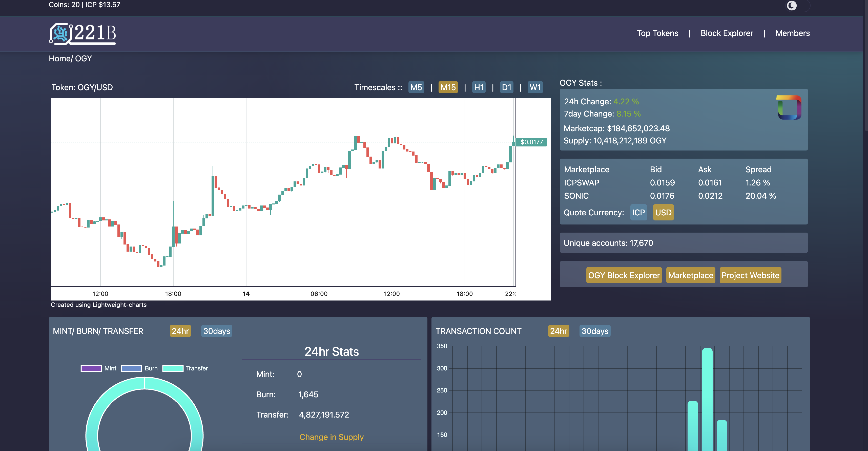Image resolution: width=868 pixels, height=451 pixels.
Task: Show 30days transaction count
Action: pyautogui.click(x=595, y=331)
